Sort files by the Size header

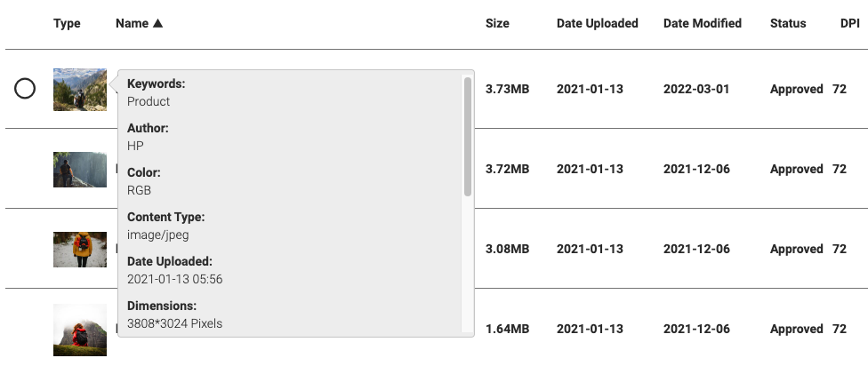point(497,24)
